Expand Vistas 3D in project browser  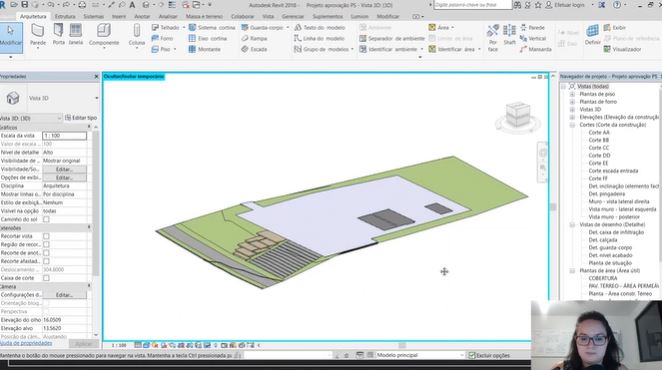click(x=572, y=109)
